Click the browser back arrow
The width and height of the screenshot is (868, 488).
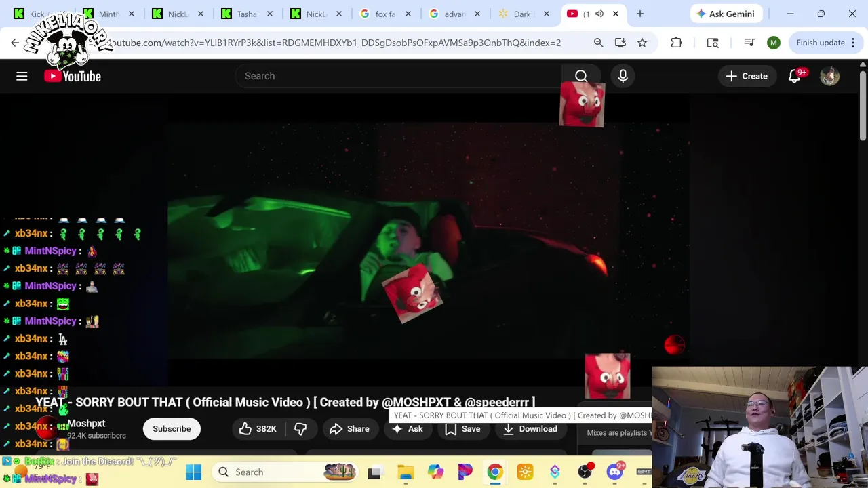pos(15,43)
